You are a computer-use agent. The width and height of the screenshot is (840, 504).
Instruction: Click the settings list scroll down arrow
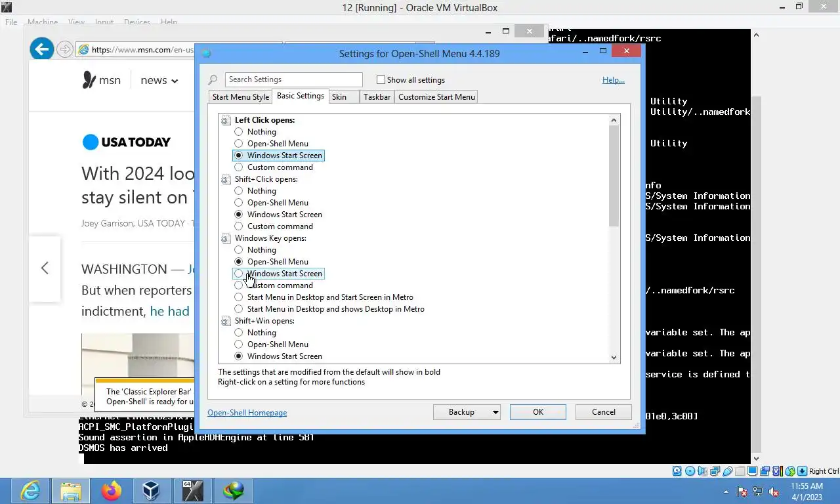click(614, 358)
